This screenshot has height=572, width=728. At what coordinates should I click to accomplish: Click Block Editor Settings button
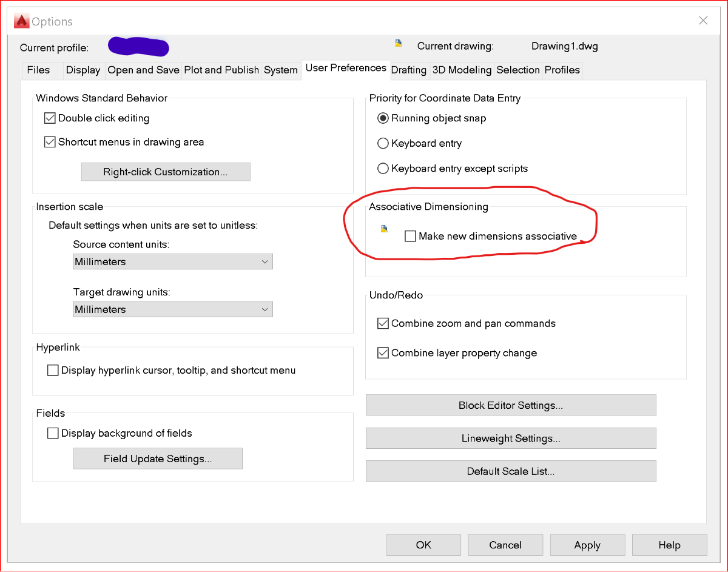tap(511, 405)
